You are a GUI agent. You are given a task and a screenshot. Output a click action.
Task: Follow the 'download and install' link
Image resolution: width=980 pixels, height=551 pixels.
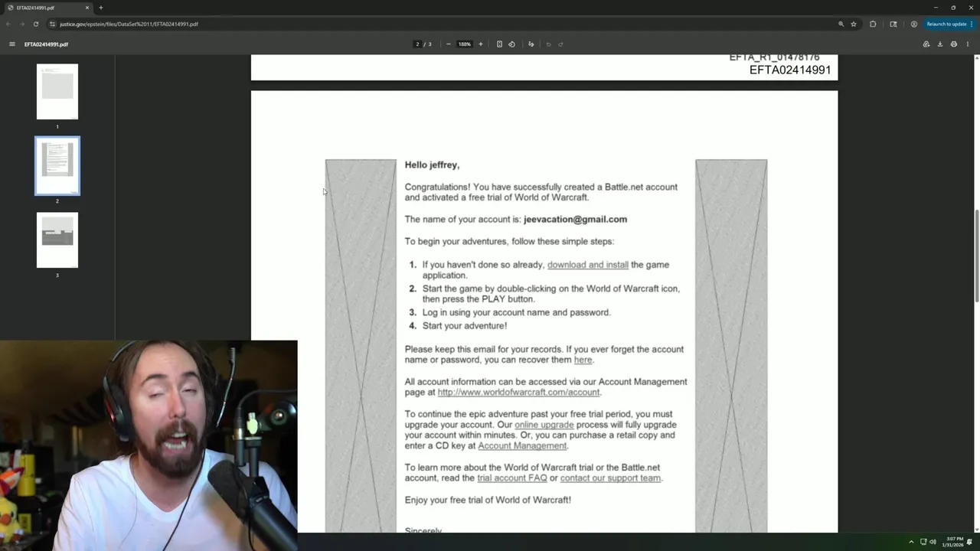pyautogui.click(x=587, y=265)
